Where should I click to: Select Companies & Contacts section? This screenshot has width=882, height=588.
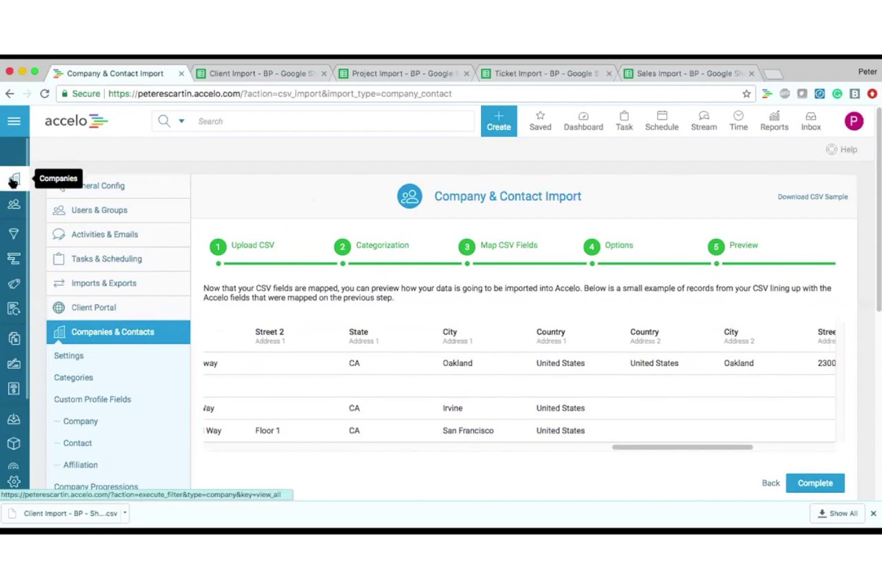tap(118, 332)
